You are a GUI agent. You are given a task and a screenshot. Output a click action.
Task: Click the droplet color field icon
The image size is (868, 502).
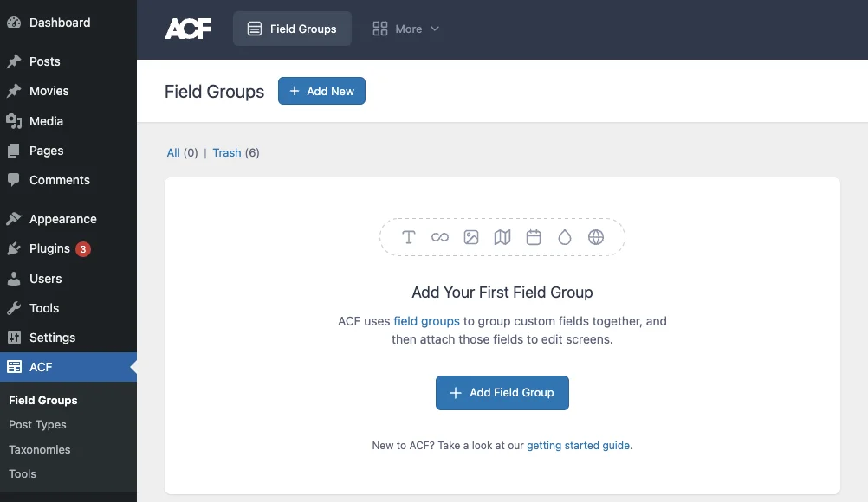point(565,237)
